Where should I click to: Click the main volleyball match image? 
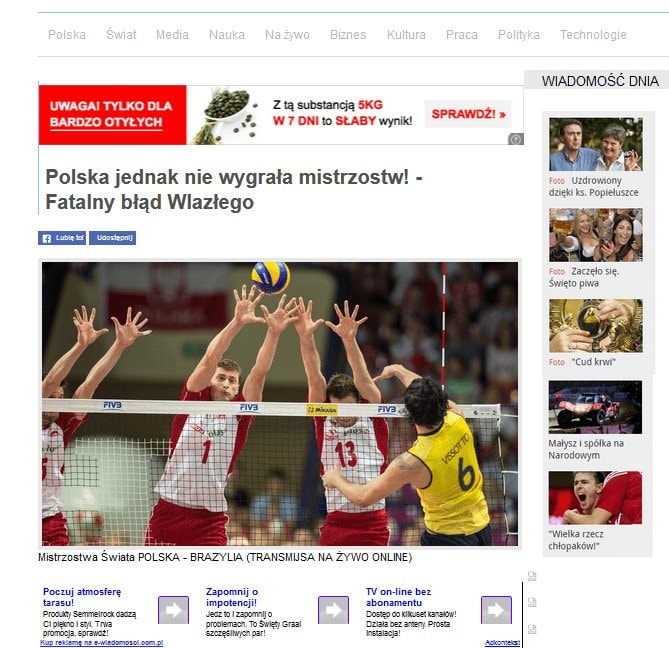click(280, 403)
